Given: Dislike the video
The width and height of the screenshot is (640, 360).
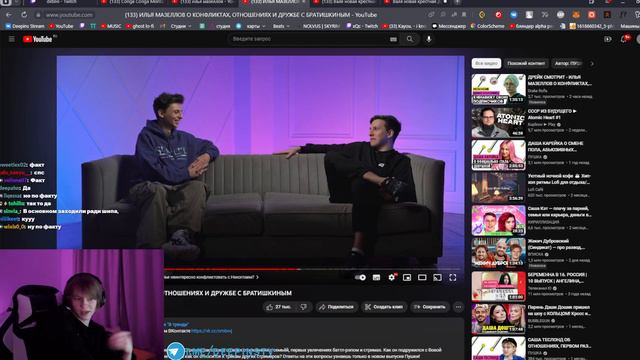Looking at the screenshot, I should pos(303,307).
